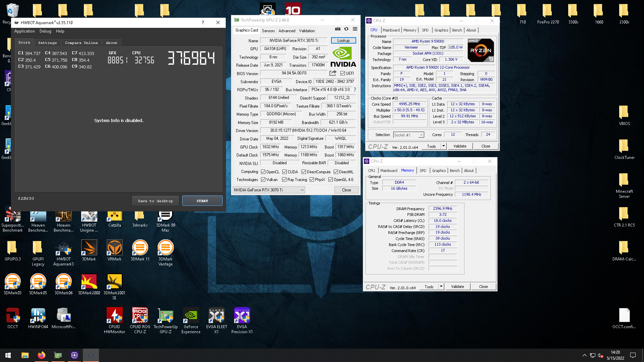Open the ClockTuner folder on desktop
The height and width of the screenshot is (362, 644).
624,149
